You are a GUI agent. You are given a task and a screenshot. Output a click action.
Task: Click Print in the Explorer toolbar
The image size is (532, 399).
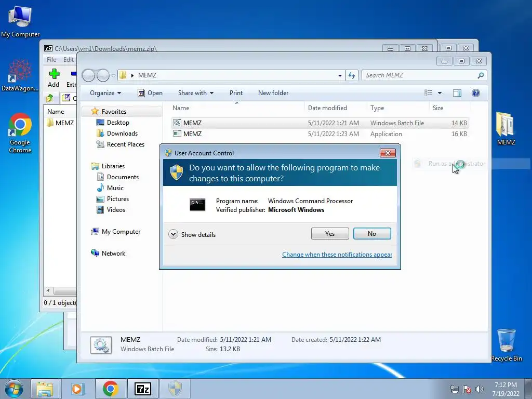(236, 93)
